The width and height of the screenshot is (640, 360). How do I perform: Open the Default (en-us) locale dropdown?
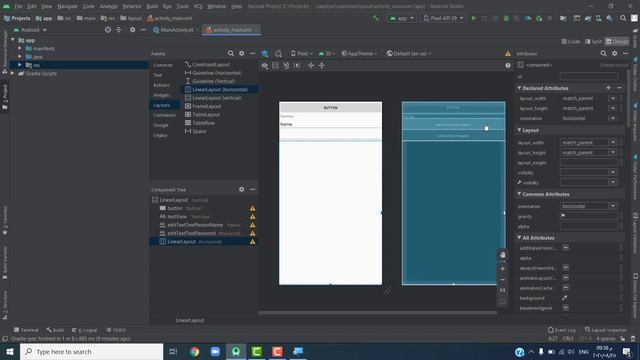point(409,53)
